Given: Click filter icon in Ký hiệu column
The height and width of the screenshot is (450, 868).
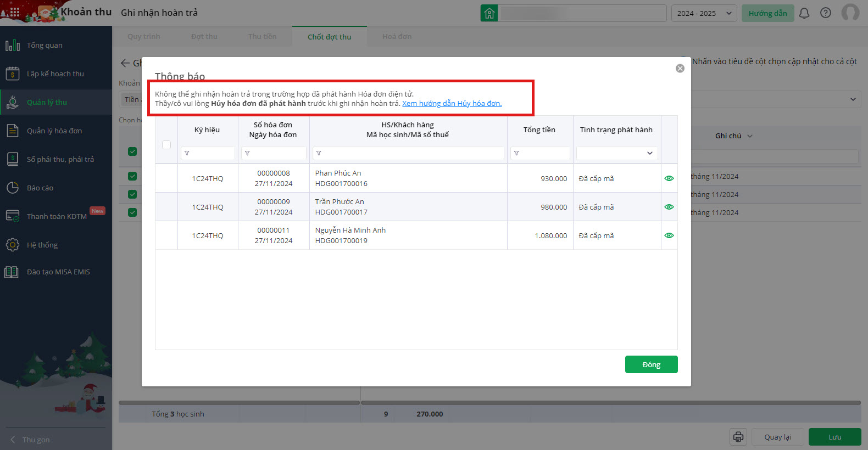Looking at the screenshot, I should (187, 153).
